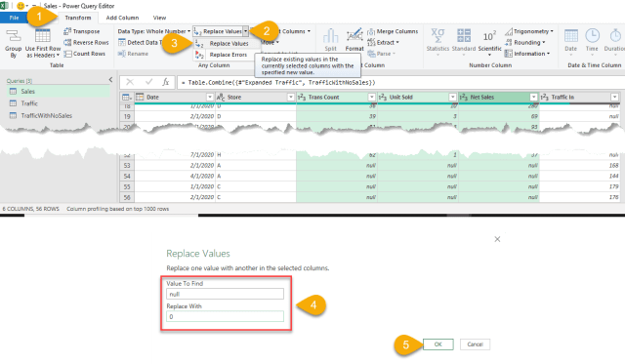
Task: Open the Unit Sold column filter dropdown
Action: [452, 97]
